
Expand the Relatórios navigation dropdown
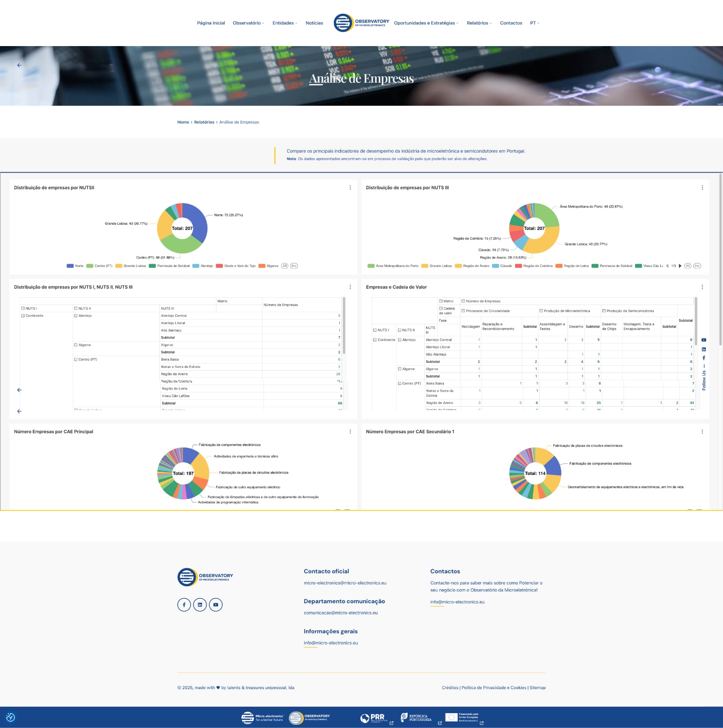point(479,23)
